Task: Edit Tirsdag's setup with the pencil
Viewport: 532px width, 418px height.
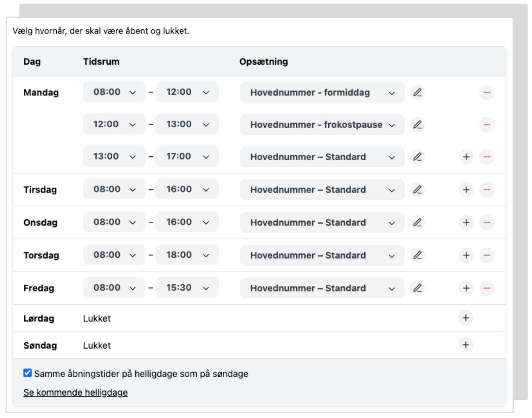Action: click(x=417, y=190)
